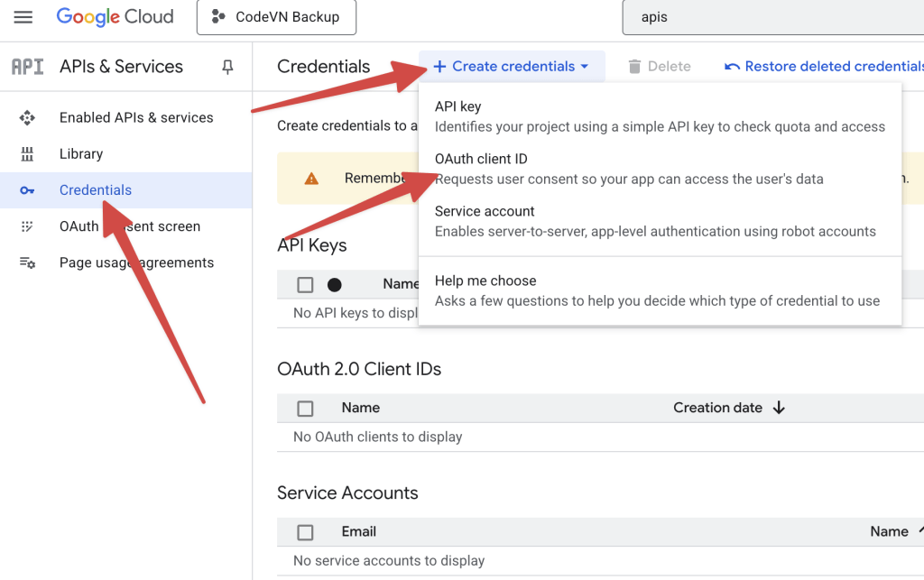Check the OAuth 2.0 Client IDs select-all checkbox
924x580 pixels.
pos(305,408)
